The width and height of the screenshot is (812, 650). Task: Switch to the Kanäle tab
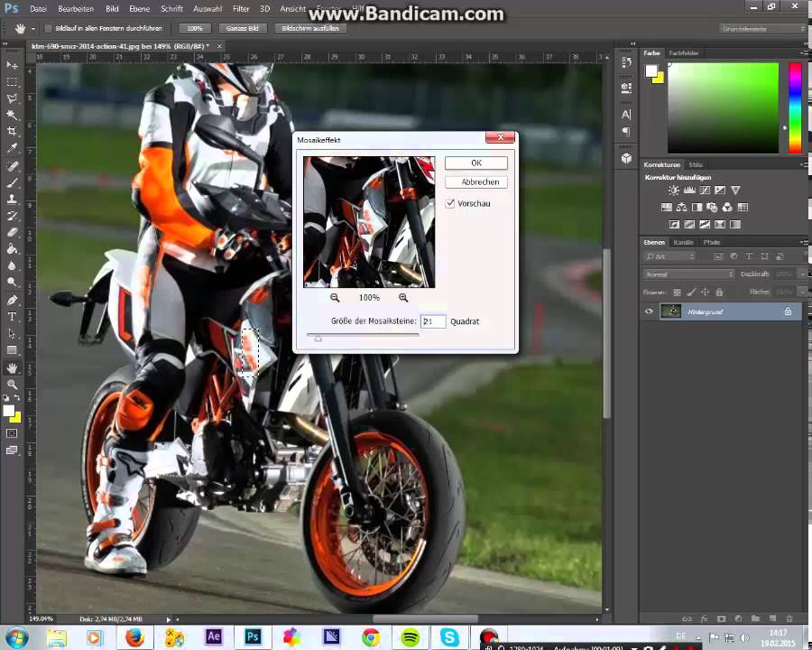684,242
